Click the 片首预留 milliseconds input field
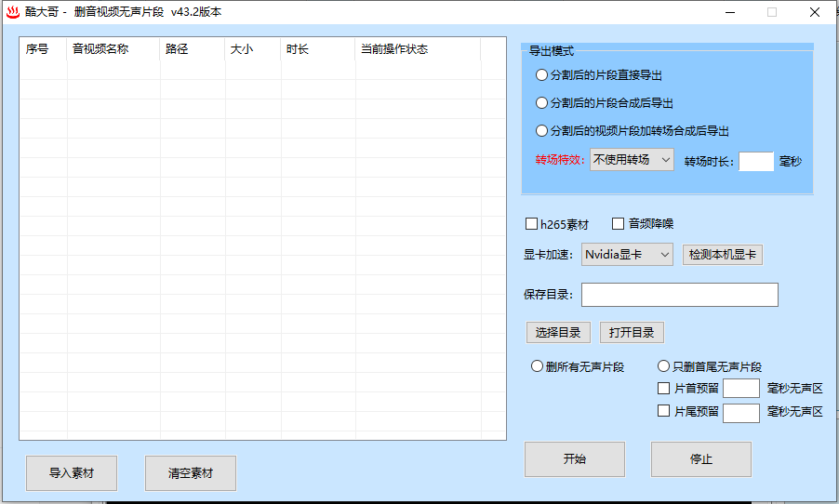839x504 pixels. 741,389
